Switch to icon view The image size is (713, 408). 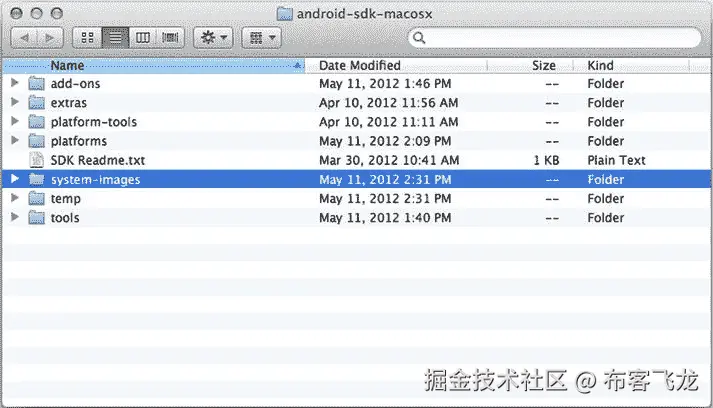coord(87,38)
